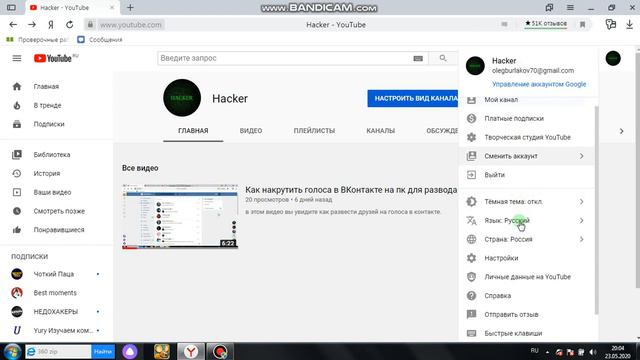
Task: Switch to ВИДЕО channel tab
Action: [251, 131]
